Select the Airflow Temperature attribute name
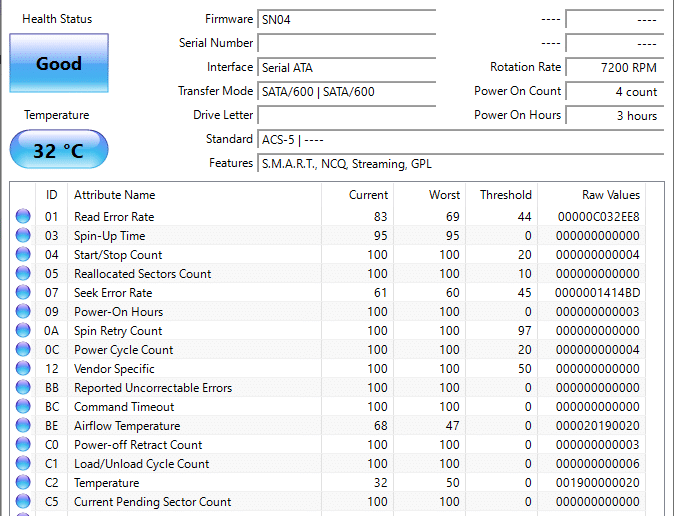Screen dimensions: 674x516 coord(127,426)
